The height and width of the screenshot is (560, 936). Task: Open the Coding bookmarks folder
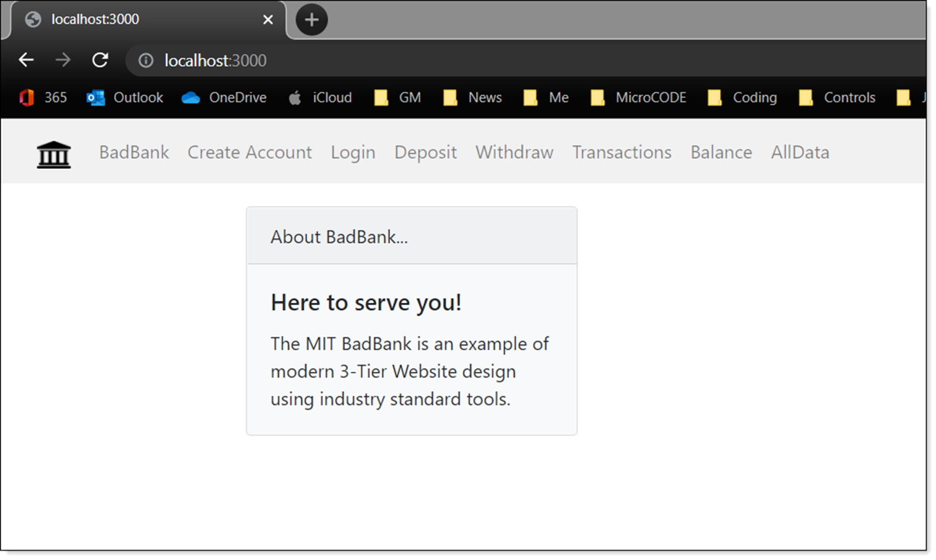coord(742,98)
